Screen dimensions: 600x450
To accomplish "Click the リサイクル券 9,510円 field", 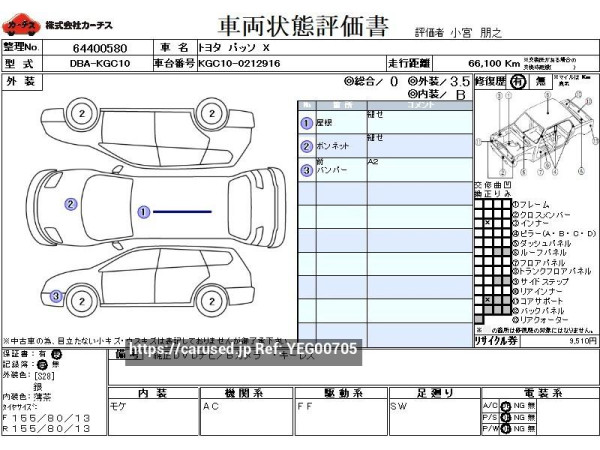I will pyautogui.click(x=535, y=341).
